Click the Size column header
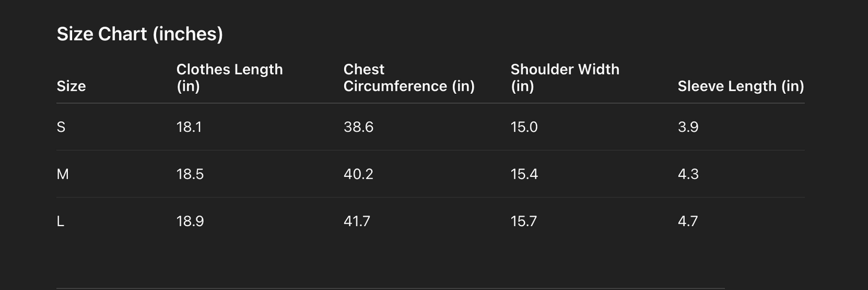Screen dimensions: 868x290 point(71,86)
